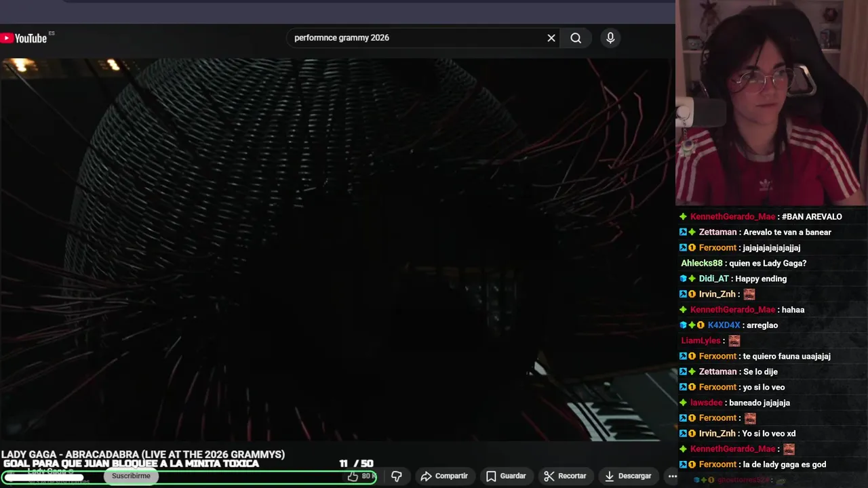The image size is (868, 488).
Task: Click the video title Lady Gaga - Abracadabra
Action: 143,455
